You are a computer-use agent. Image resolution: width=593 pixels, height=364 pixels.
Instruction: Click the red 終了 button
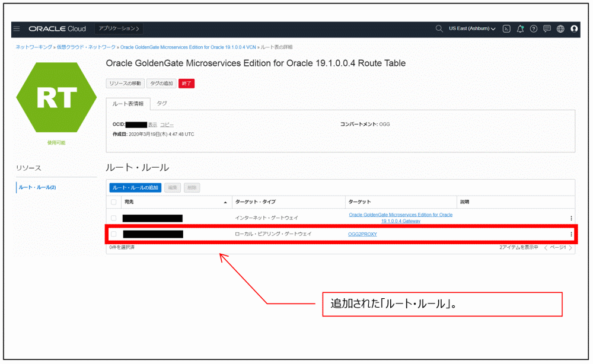pos(186,83)
